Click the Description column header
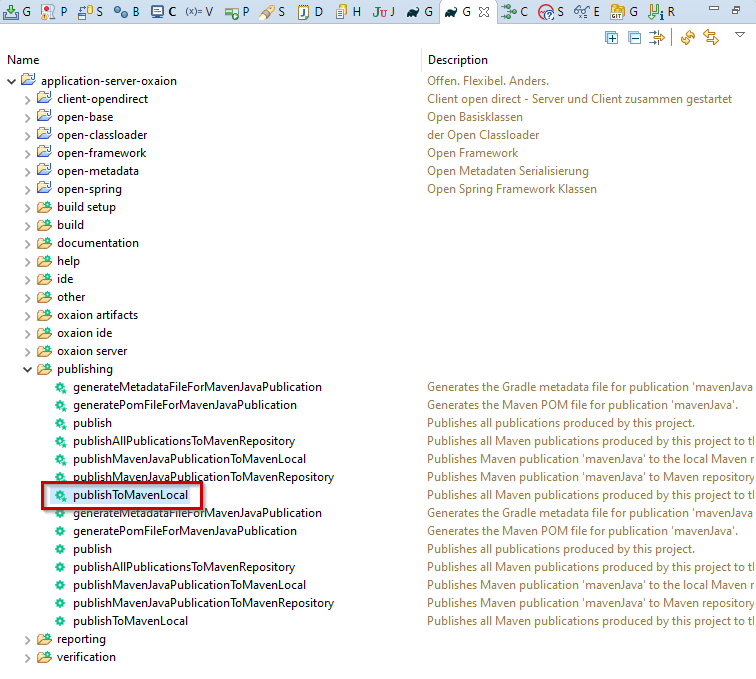 pyautogui.click(x=458, y=60)
